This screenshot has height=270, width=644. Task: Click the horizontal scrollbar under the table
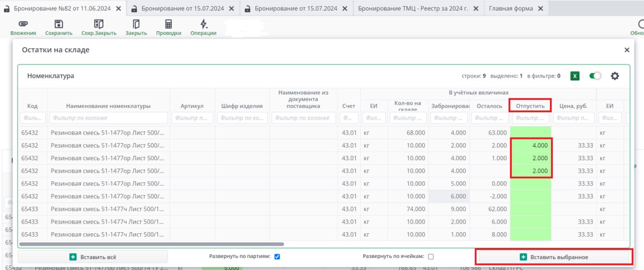coord(201,244)
